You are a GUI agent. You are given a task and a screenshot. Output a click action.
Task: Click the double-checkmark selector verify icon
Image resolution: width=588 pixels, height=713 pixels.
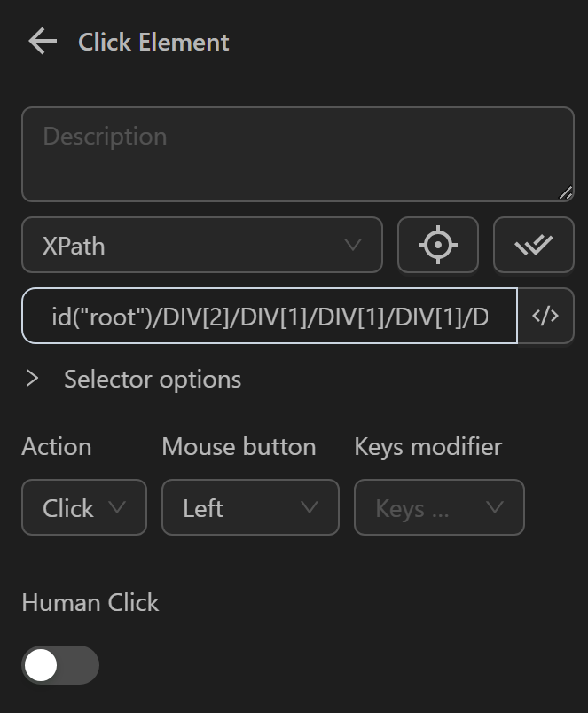(x=533, y=246)
